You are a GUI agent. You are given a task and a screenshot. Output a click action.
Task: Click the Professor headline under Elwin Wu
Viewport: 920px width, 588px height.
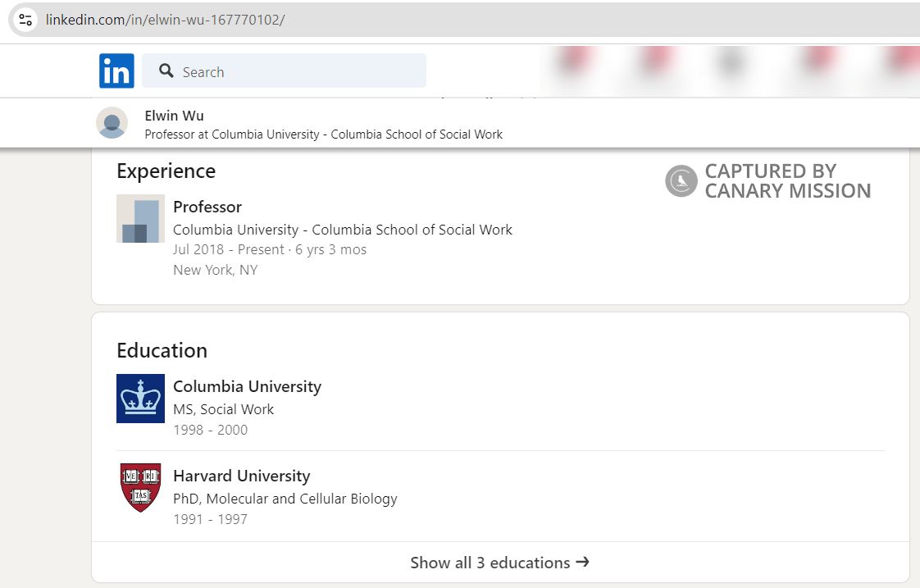[324, 134]
